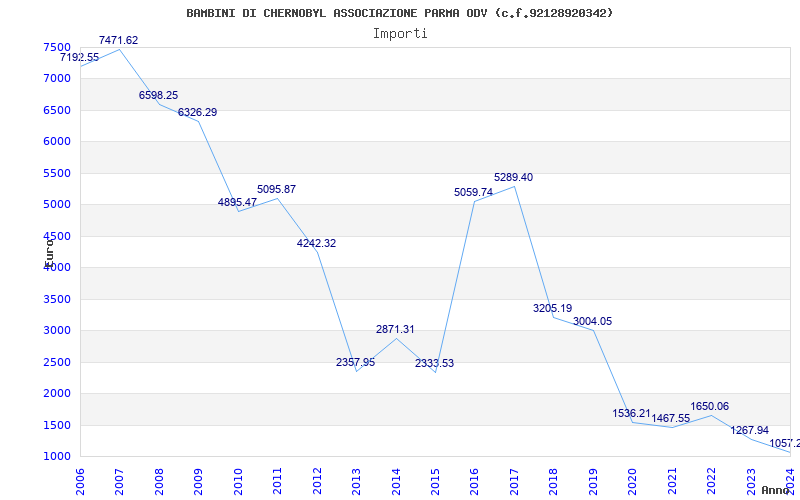The image size is (800, 500).
Task: Select the x-axis year 2008
Action: (159, 482)
